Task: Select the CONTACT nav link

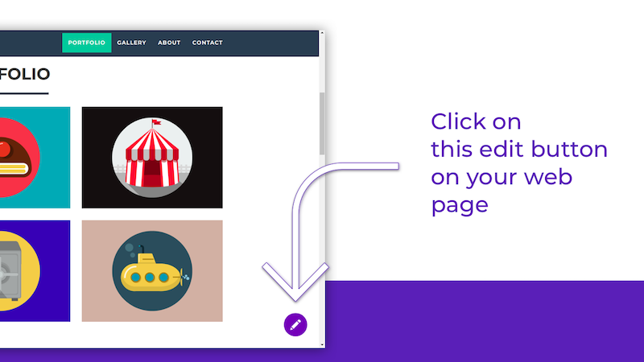Action: [208, 43]
